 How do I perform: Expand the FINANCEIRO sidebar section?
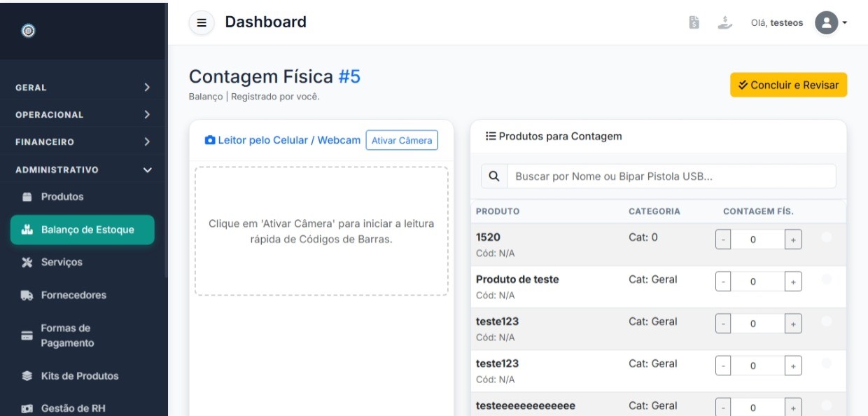tap(83, 142)
